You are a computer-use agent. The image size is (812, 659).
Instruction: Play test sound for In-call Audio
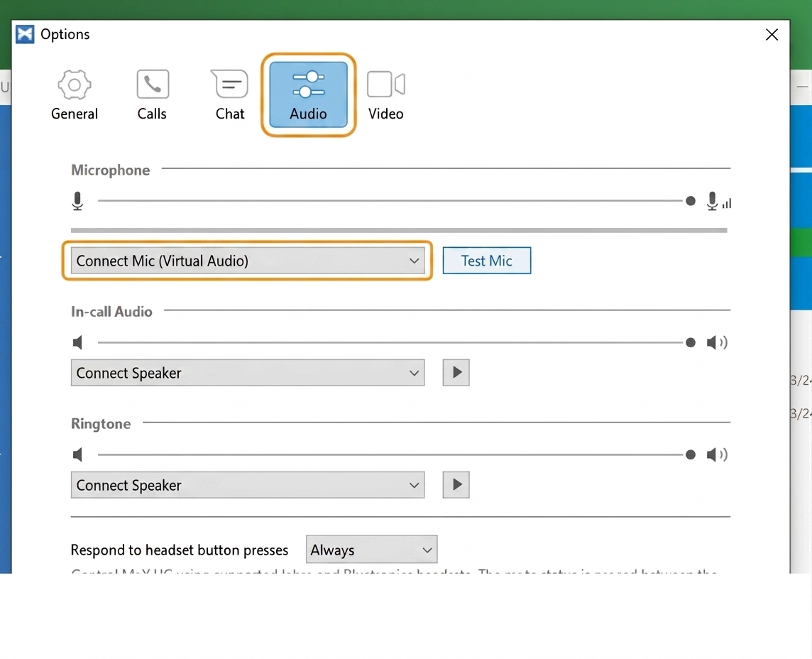tap(456, 373)
